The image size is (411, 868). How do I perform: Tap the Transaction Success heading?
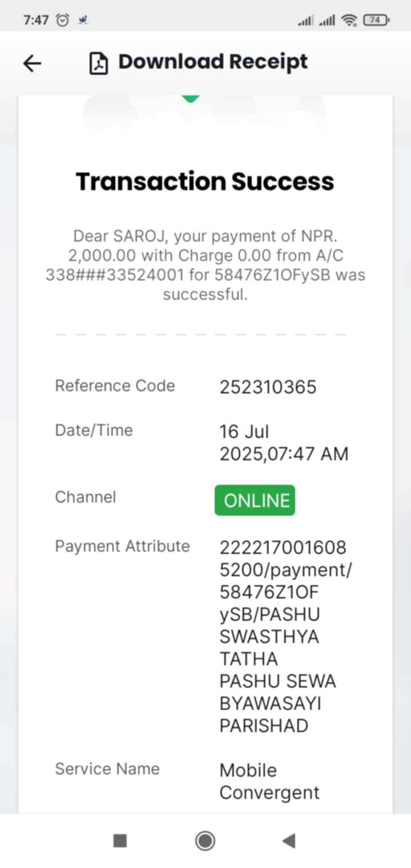205,181
